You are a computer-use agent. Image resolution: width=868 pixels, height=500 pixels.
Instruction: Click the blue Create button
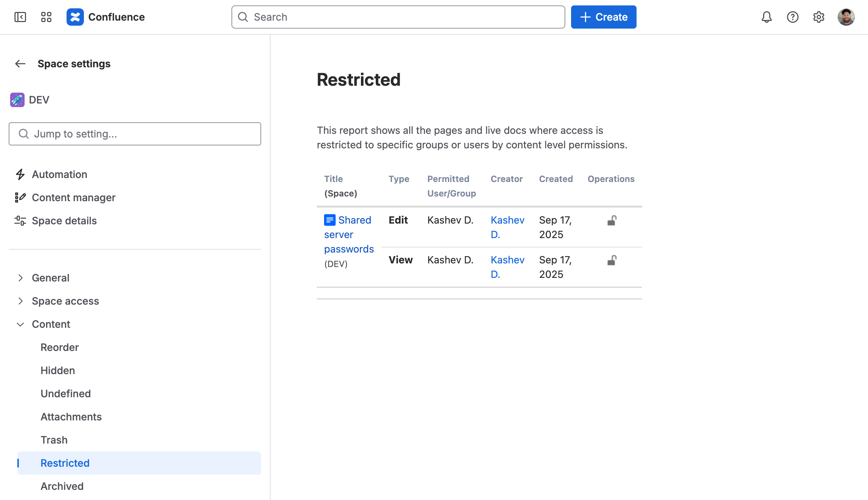point(603,17)
